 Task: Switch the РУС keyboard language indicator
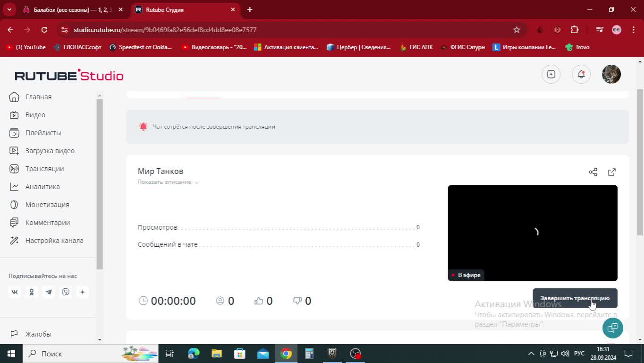(579, 354)
